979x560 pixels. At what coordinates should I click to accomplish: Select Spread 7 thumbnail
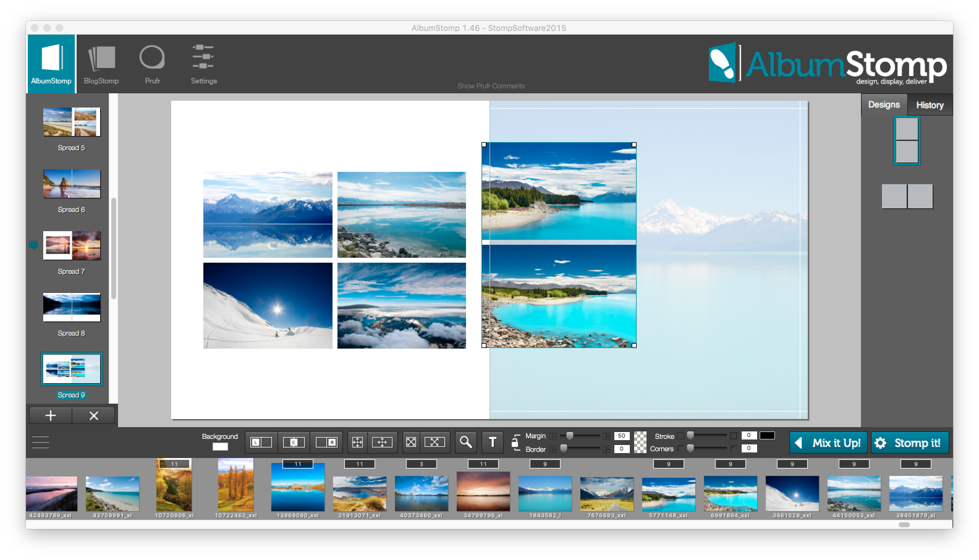pyautogui.click(x=72, y=245)
